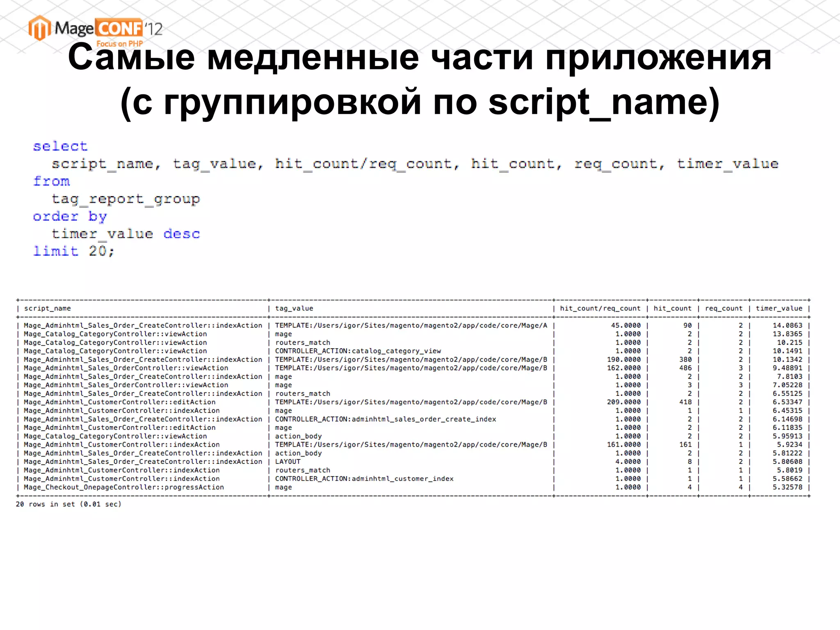
Task: Click the 'desc' keyword in the query
Action: coord(182,234)
